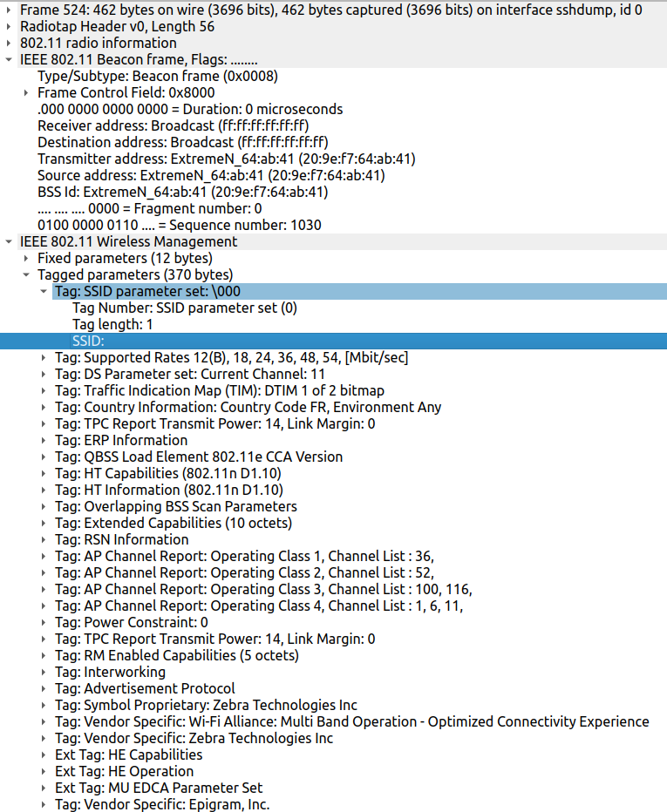Viewport: 667px width, 812px height.
Task: Expand the HT Information tag
Action: pyautogui.click(x=44, y=491)
